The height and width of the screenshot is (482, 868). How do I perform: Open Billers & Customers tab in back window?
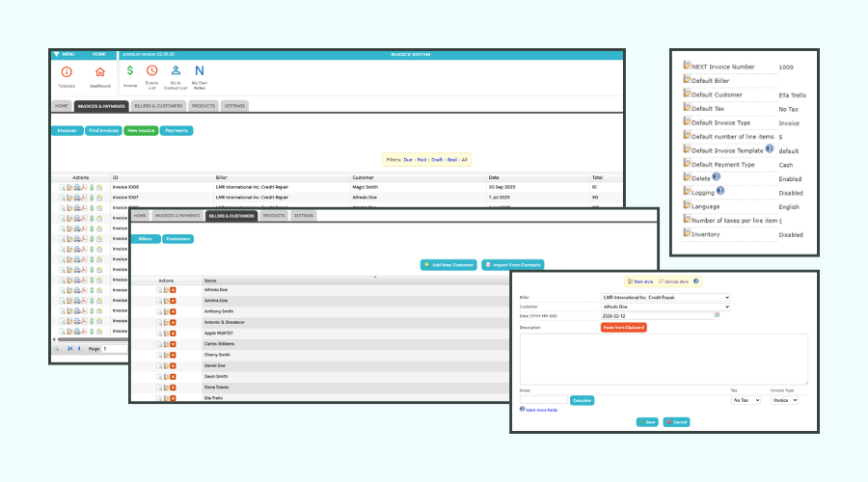[x=158, y=106]
